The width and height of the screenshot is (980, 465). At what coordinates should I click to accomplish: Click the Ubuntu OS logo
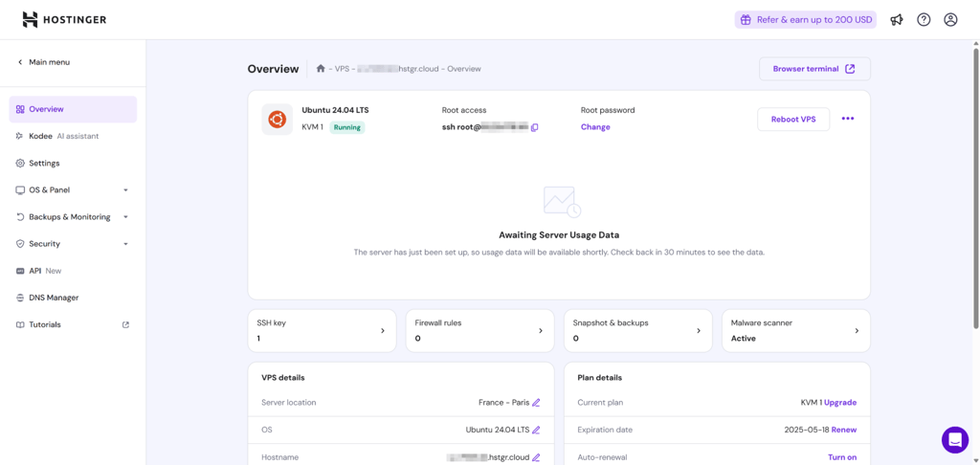[x=277, y=120]
